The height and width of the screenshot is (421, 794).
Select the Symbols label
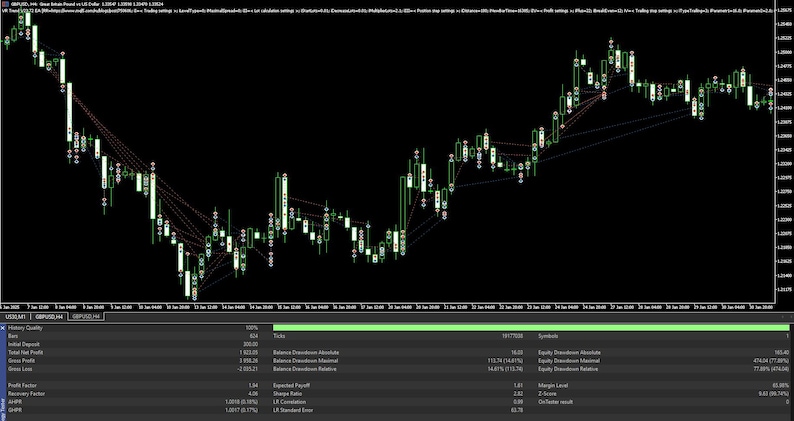(548, 336)
